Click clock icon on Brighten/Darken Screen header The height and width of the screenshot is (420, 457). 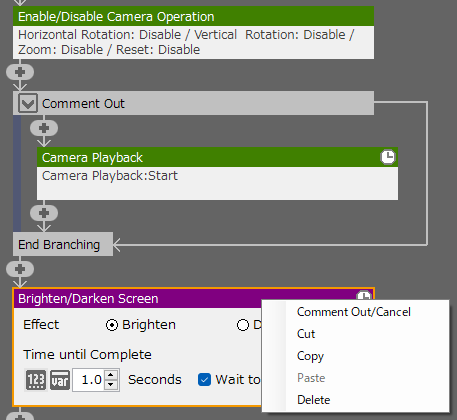[364, 296]
